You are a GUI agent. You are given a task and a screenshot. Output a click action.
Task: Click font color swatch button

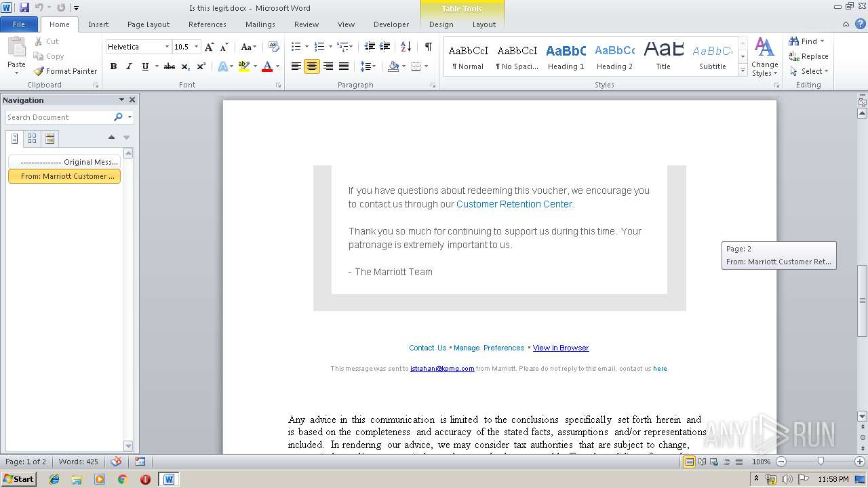(x=267, y=66)
